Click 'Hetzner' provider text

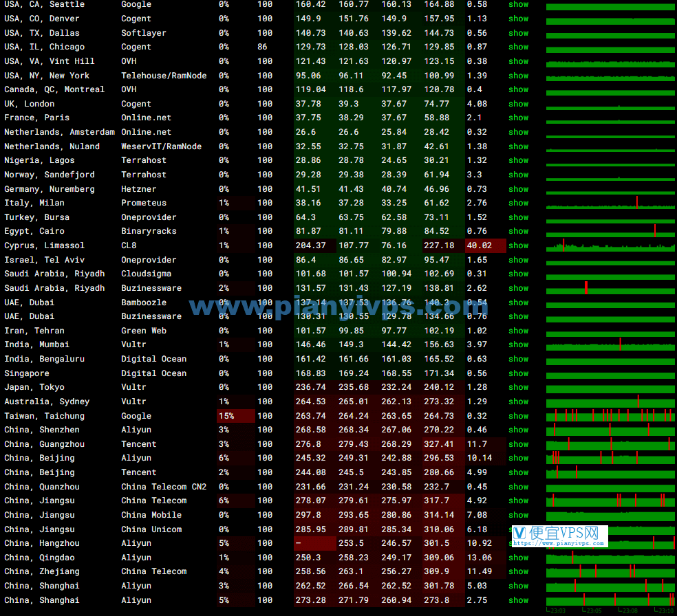pos(138,189)
